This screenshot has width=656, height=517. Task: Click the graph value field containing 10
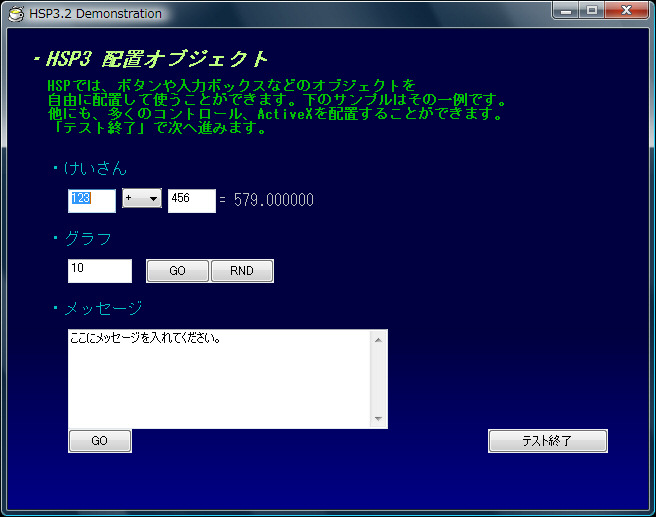(100, 271)
